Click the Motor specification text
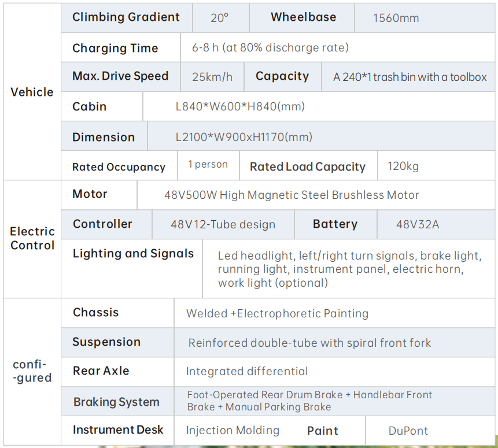Image resolution: width=498 pixels, height=448 pixels. (x=292, y=195)
